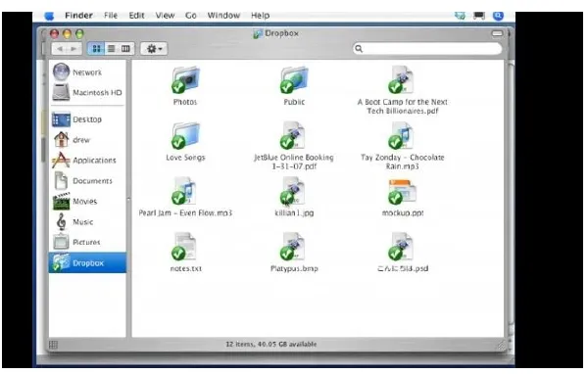Viewport: 588px width, 374px height.
Task: Select the Platypus.bmp file icon
Action: pyautogui.click(x=293, y=247)
